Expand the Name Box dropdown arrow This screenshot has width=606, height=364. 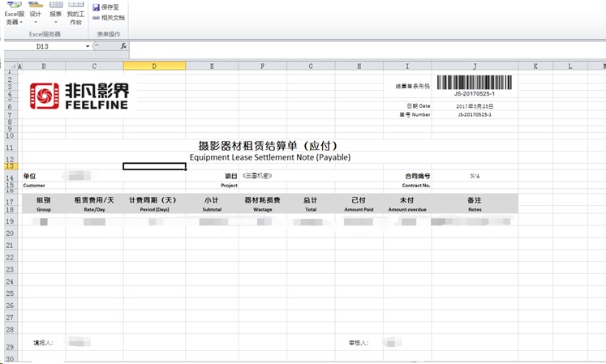(88, 46)
